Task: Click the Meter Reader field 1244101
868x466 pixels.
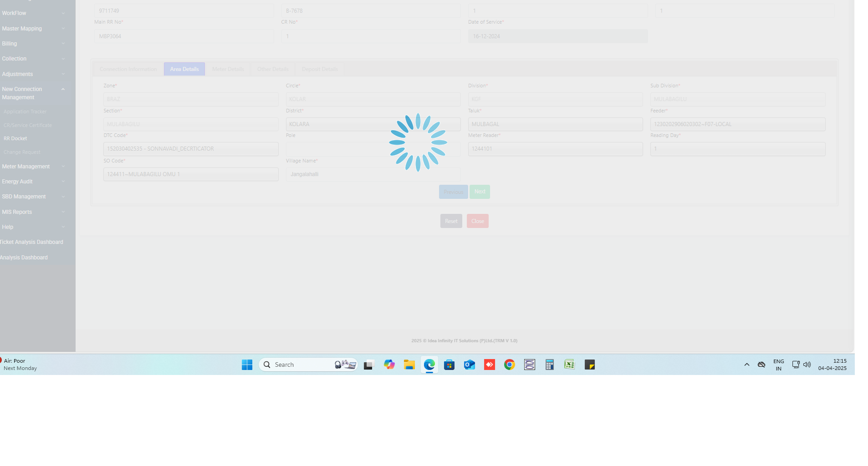Action: (556, 149)
